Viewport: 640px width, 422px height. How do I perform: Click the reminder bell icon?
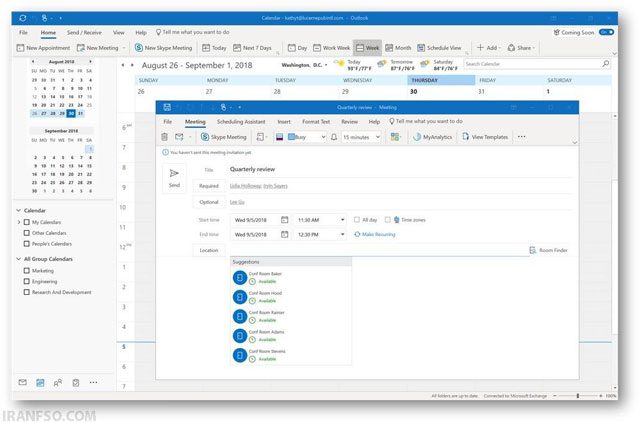334,137
